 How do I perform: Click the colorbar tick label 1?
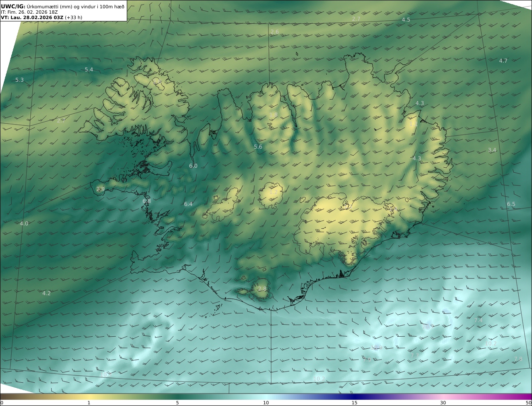pos(89,403)
